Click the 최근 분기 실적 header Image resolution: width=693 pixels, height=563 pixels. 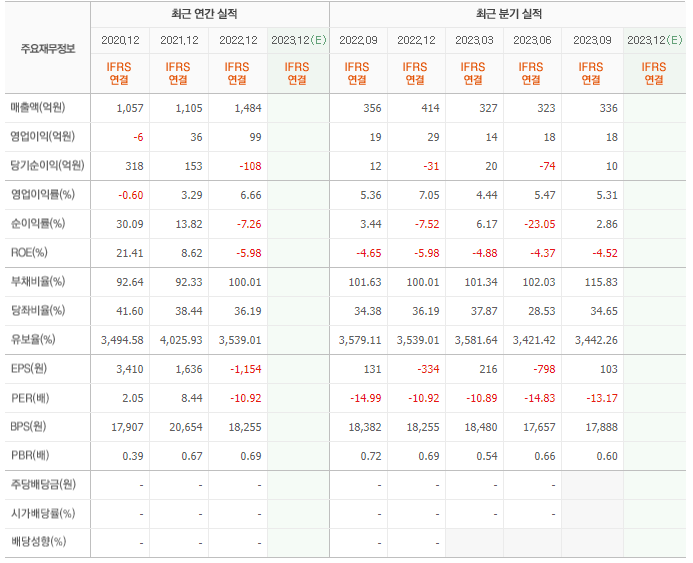pos(509,14)
